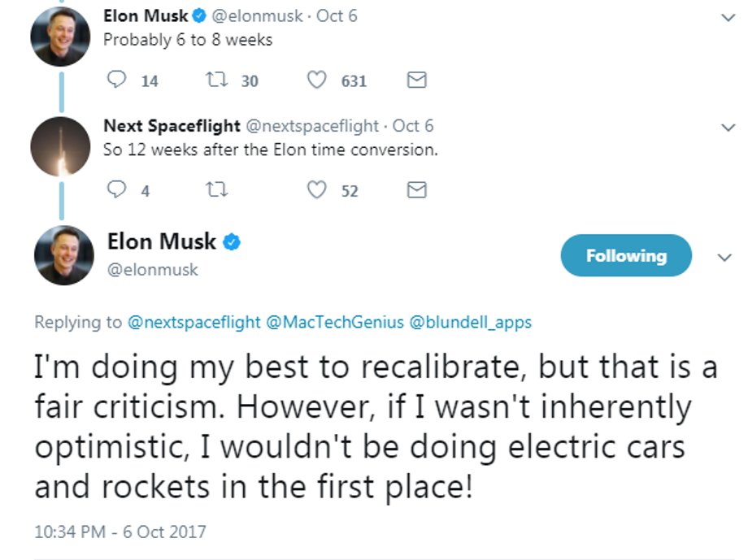
Task: Send Probably 6 to 8 weeks tweet via message
Action: [x=416, y=80]
